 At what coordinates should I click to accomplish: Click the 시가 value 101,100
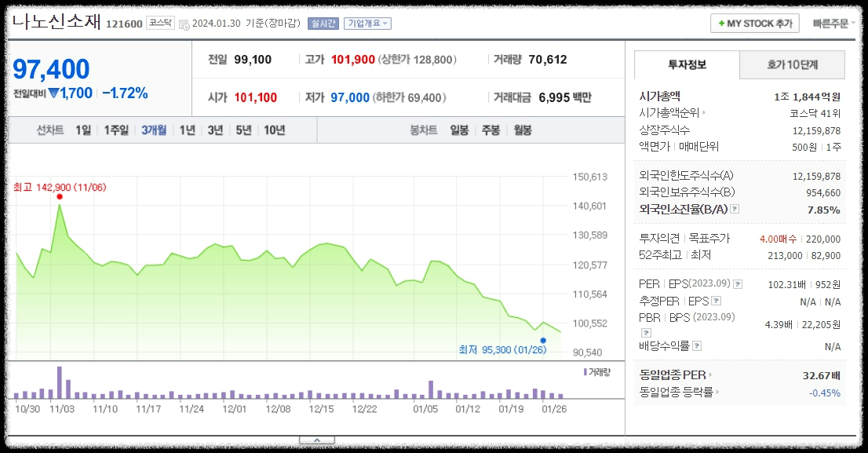tap(255, 97)
